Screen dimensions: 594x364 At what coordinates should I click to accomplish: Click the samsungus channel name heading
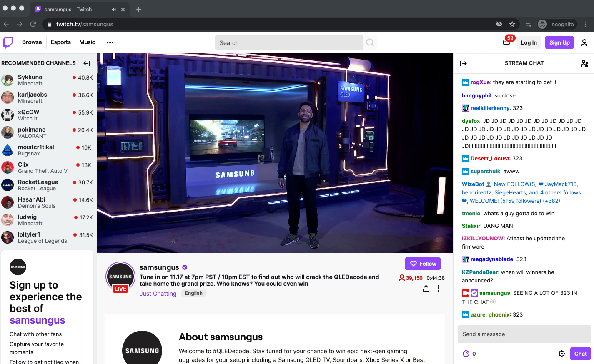click(159, 267)
